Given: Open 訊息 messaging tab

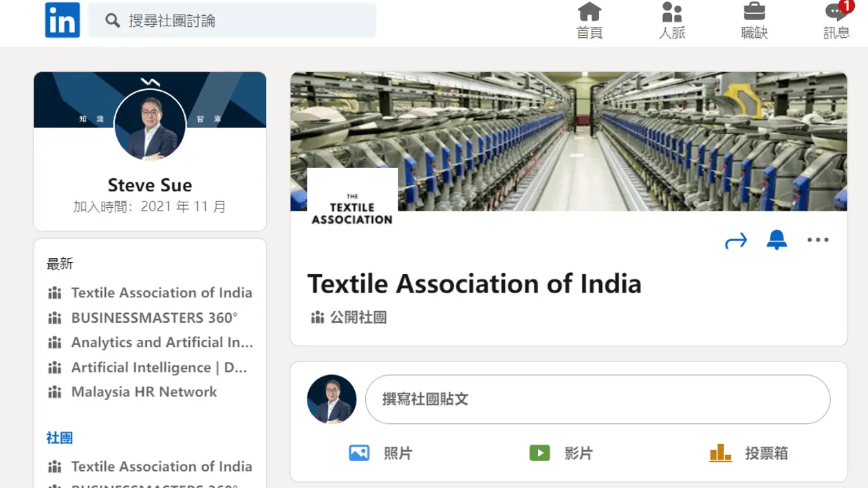Looking at the screenshot, I should coord(837,21).
